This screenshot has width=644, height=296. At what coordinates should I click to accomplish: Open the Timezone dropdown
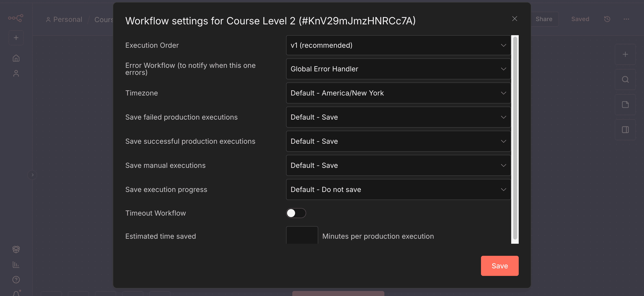pos(398,93)
